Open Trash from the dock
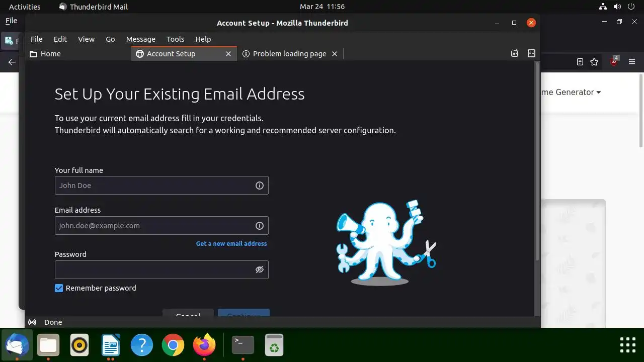 click(x=274, y=345)
